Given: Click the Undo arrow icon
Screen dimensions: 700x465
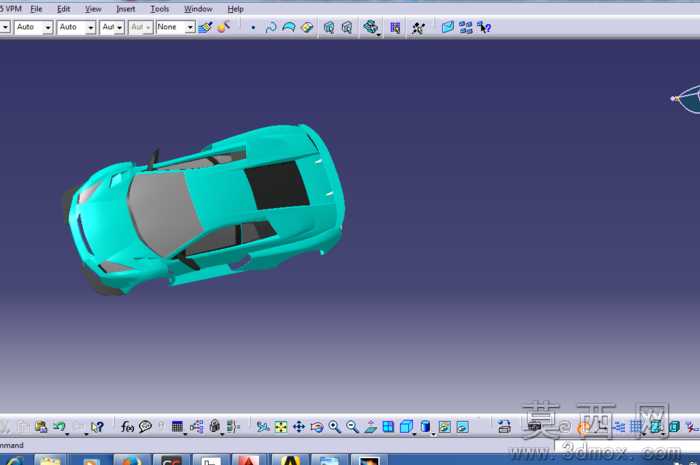Looking at the screenshot, I should 58,427.
